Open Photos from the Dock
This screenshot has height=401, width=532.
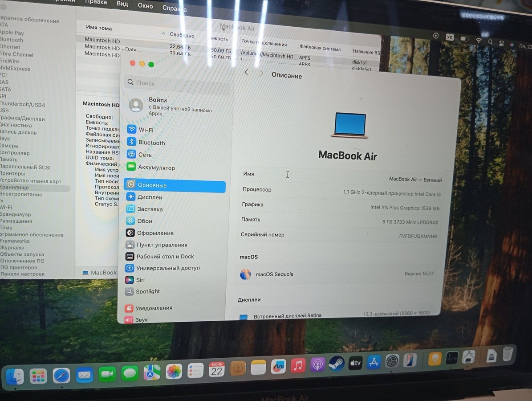click(174, 372)
